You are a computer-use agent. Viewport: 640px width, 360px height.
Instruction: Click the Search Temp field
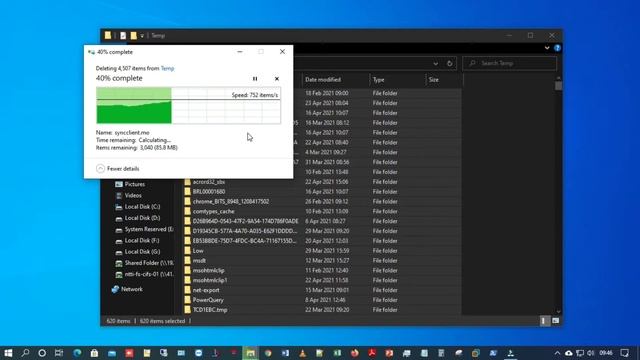click(x=509, y=63)
